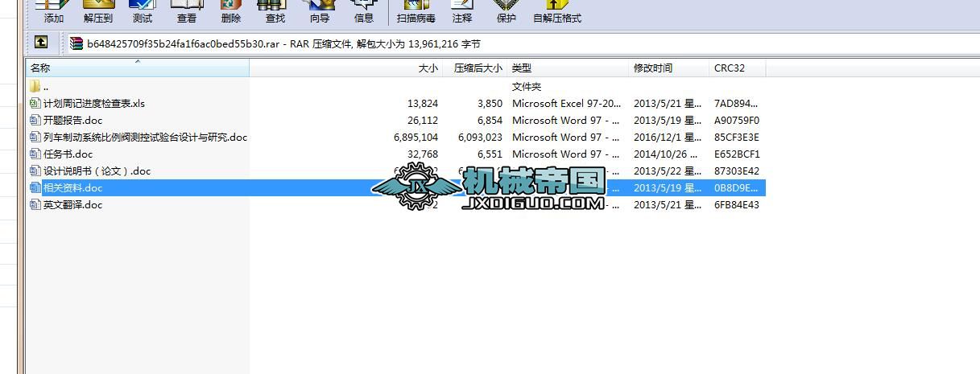Click the 自解压格式 (SFX) toolbar button
This screenshot has height=374, width=980.
[x=557, y=11]
